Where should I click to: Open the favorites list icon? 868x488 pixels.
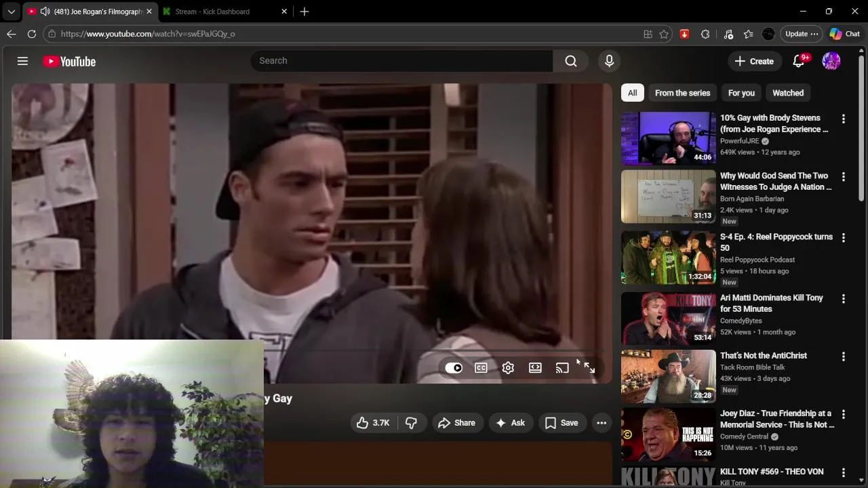point(749,34)
